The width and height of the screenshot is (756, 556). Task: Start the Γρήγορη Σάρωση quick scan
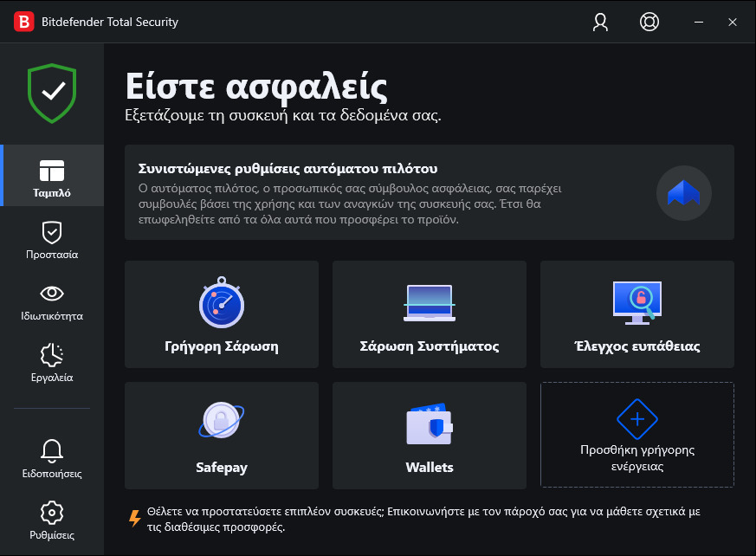(x=222, y=314)
